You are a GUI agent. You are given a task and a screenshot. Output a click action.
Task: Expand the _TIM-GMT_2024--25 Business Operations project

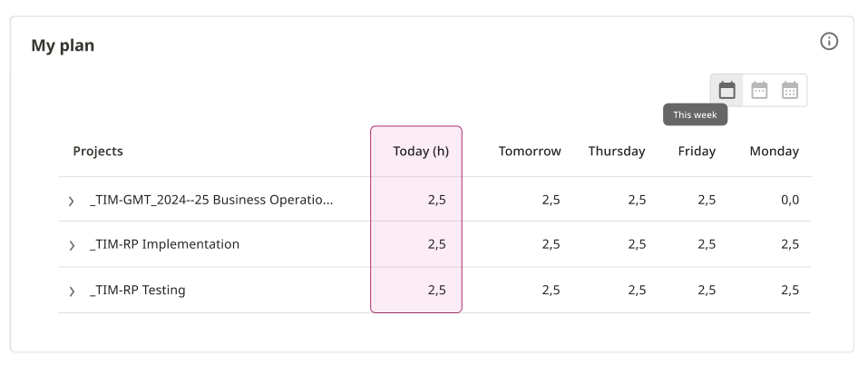[x=72, y=201]
